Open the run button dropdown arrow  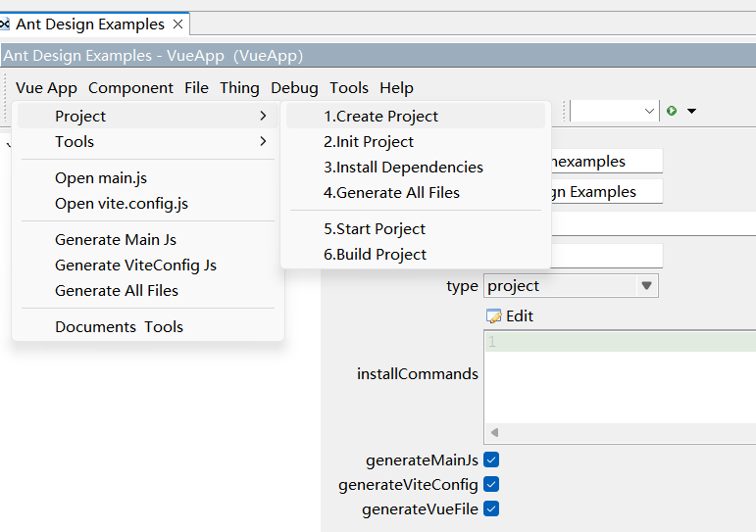691,111
